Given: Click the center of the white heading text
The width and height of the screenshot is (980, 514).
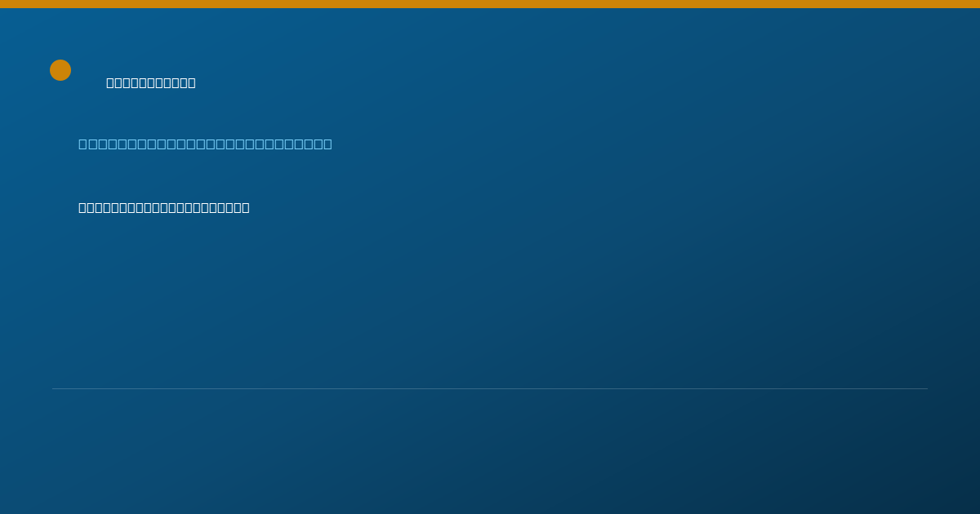Looking at the screenshot, I should [x=151, y=82].
